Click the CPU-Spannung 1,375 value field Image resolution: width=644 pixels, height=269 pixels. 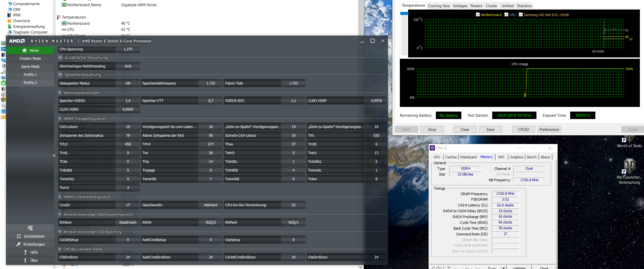pos(128,49)
